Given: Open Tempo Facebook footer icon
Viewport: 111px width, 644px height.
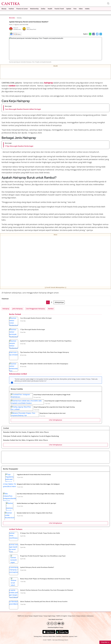Looking at the screenshot, I should 48,623.
